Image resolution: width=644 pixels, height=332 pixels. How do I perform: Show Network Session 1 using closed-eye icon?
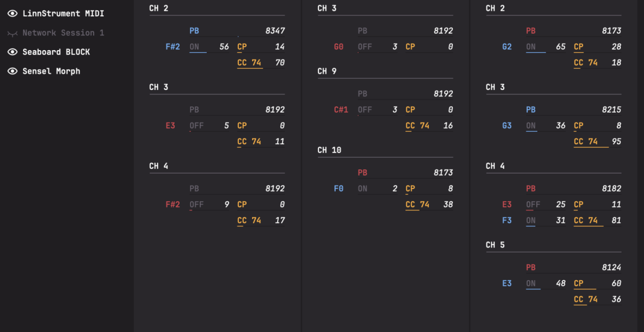12,33
